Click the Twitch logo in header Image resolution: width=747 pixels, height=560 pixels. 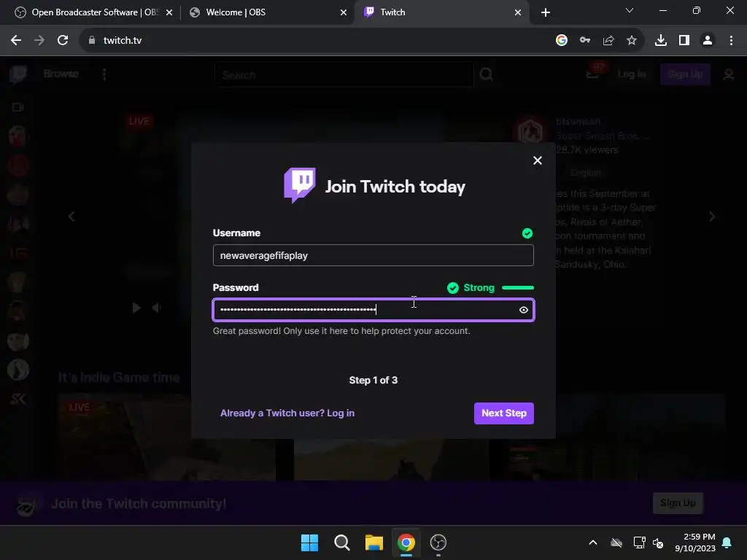click(x=18, y=74)
